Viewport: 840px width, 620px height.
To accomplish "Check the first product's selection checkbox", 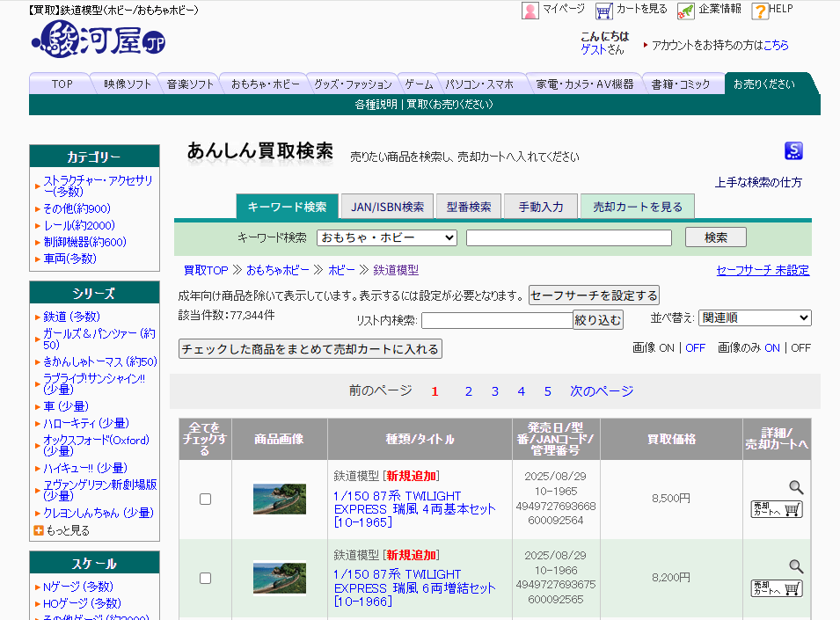I will (x=205, y=498).
